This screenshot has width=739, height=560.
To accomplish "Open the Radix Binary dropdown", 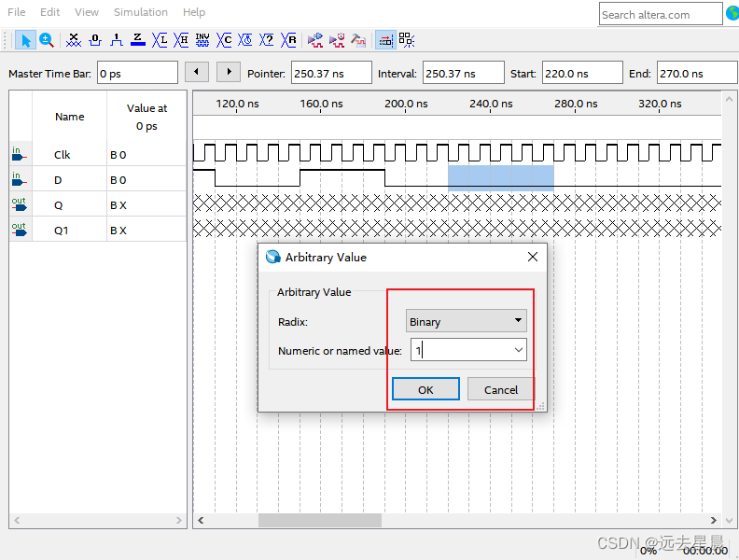I will [467, 321].
